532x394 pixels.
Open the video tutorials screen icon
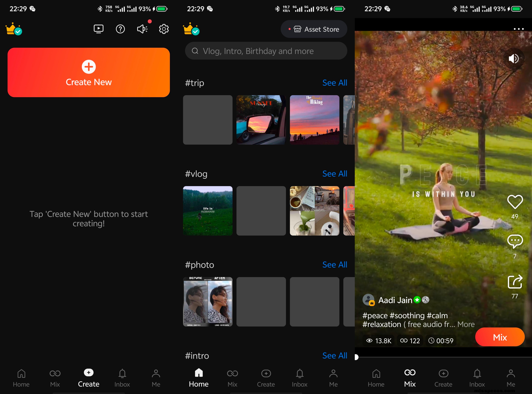(x=98, y=29)
